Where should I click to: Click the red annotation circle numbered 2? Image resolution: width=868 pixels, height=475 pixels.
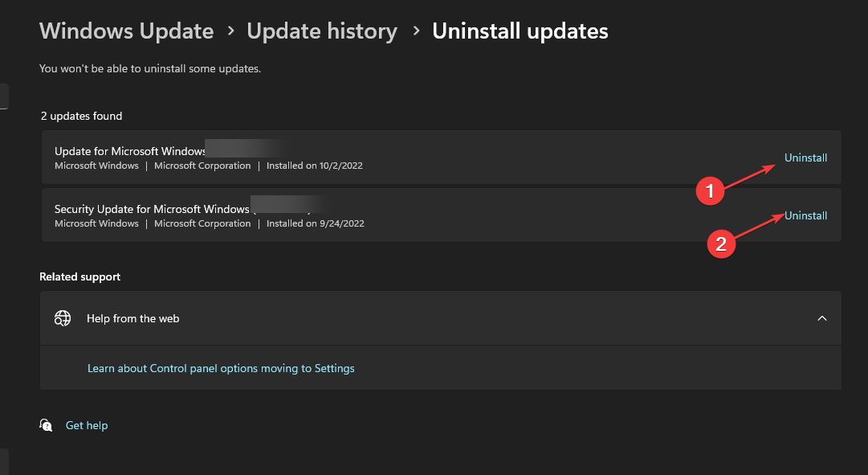(x=721, y=244)
